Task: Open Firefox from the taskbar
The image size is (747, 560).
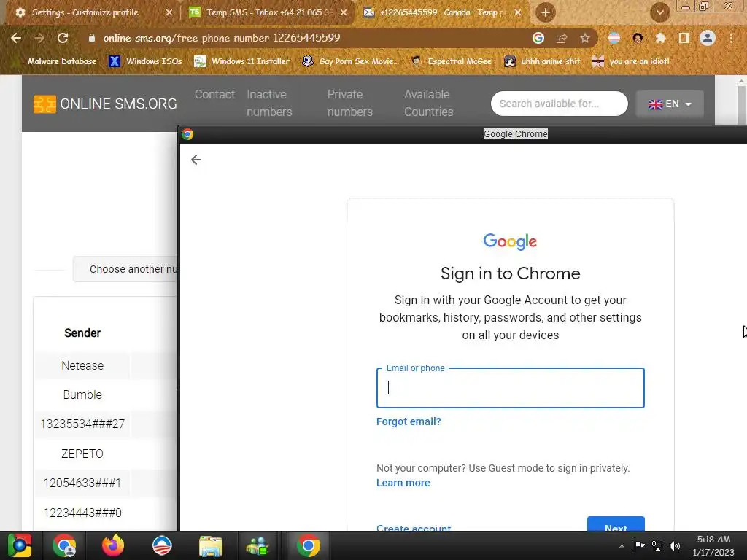Action: 113,545
